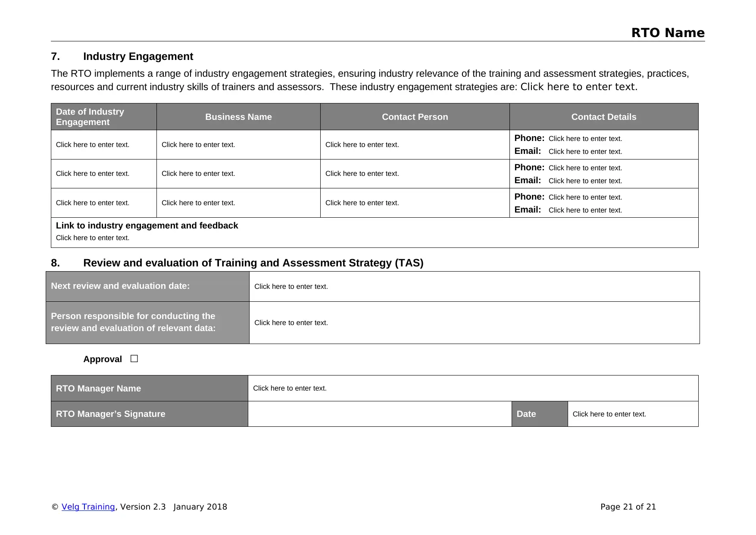Viewport: 756px width, 535px height.
Task: Click the Business Name column header
Action: coord(238,117)
